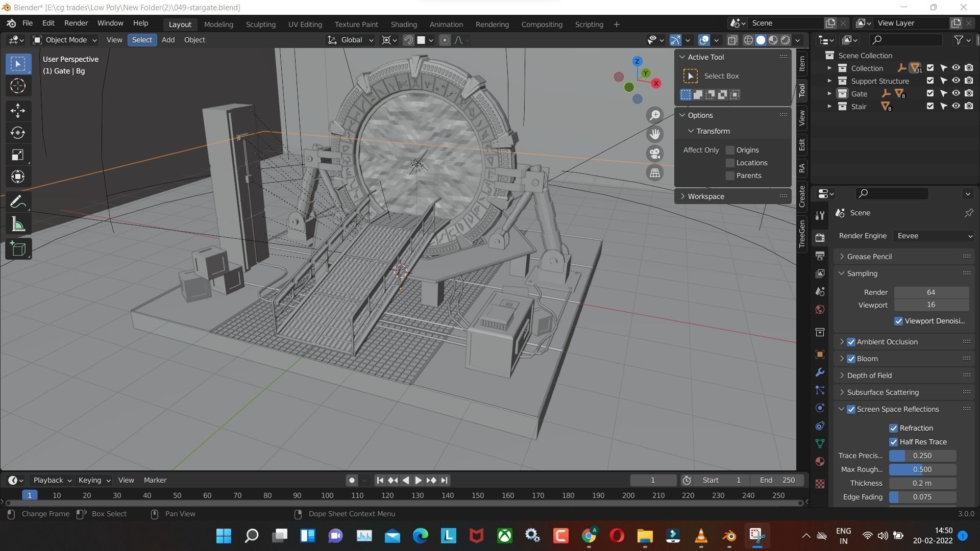The width and height of the screenshot is (980, 551).
Task: Enable the Origins option under Affect Only
Action: click(730, 149)
